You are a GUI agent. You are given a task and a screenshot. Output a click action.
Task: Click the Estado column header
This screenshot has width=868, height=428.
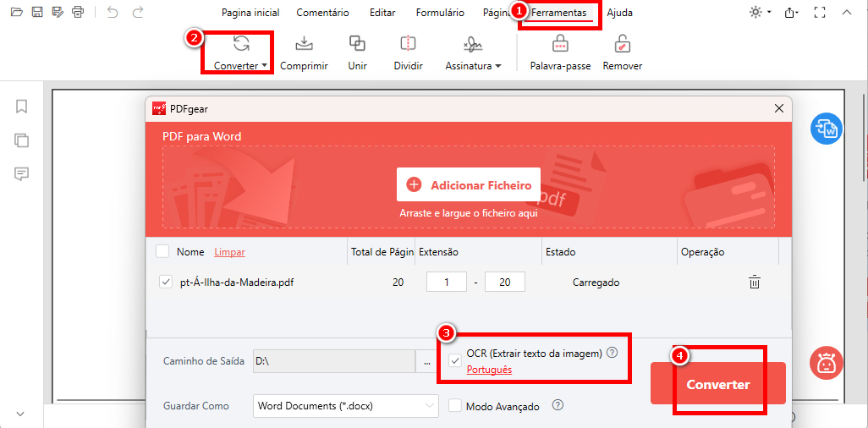561,252
